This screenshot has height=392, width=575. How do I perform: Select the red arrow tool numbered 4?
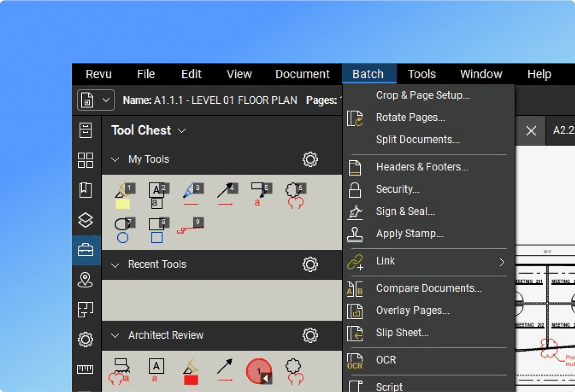[226, 195]
